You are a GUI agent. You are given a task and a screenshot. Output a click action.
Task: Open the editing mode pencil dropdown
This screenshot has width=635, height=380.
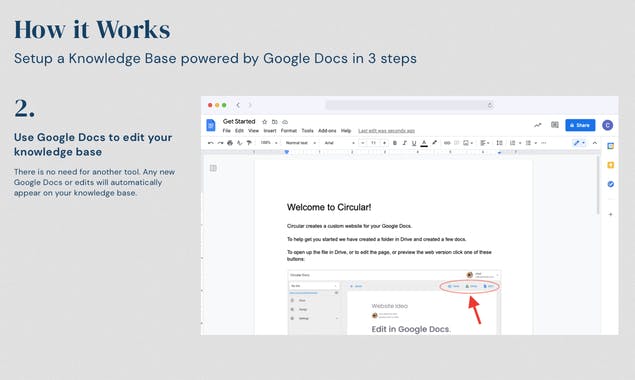[579, 143]
